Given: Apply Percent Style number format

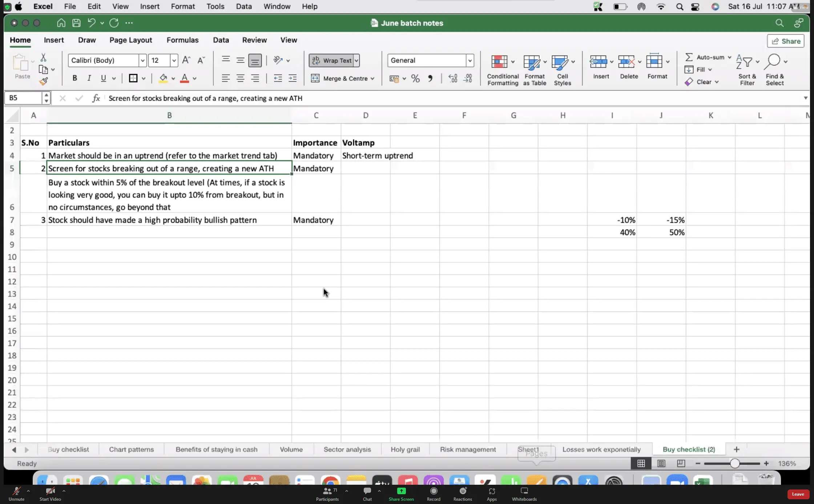Looking at the screenshot, I should point(415,78).
